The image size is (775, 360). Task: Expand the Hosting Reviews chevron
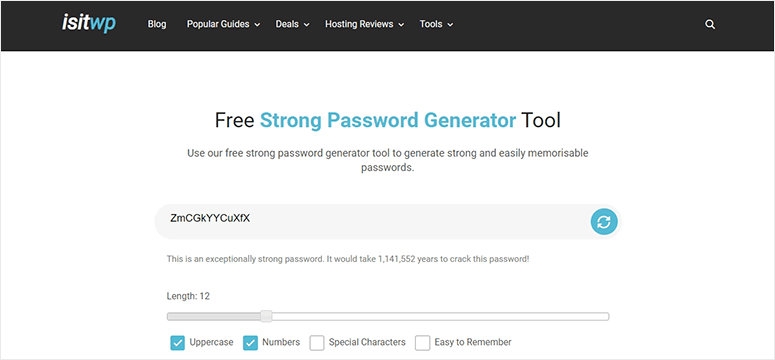coord(401,25)
